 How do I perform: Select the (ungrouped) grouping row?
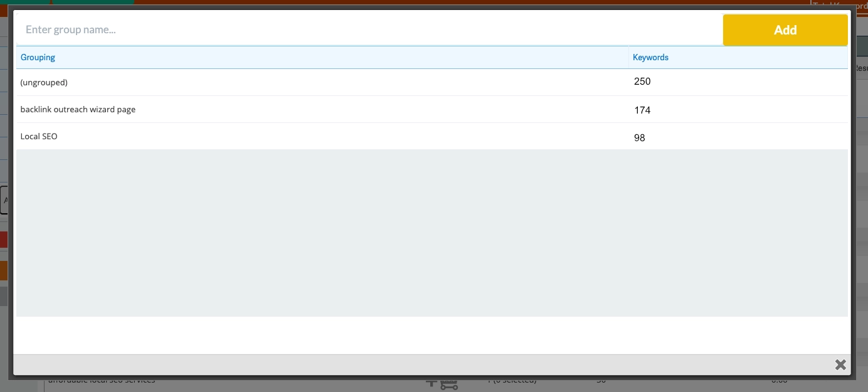432,82
